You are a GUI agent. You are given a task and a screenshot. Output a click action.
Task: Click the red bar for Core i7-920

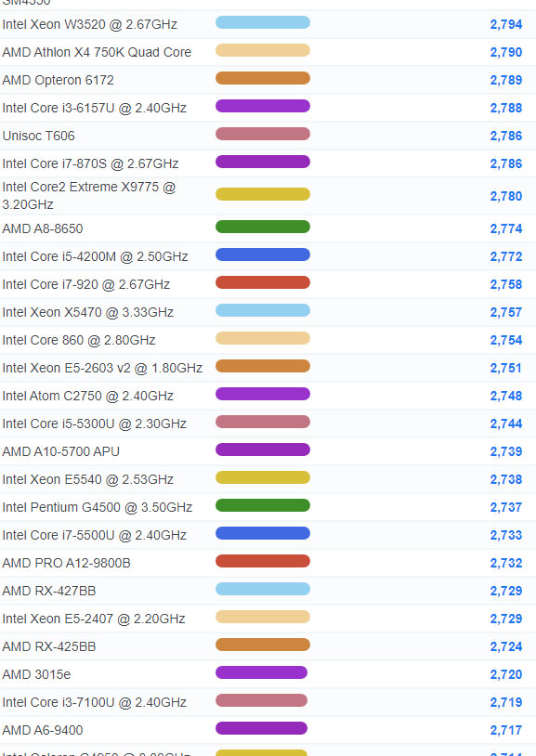[x=263, y=282]
